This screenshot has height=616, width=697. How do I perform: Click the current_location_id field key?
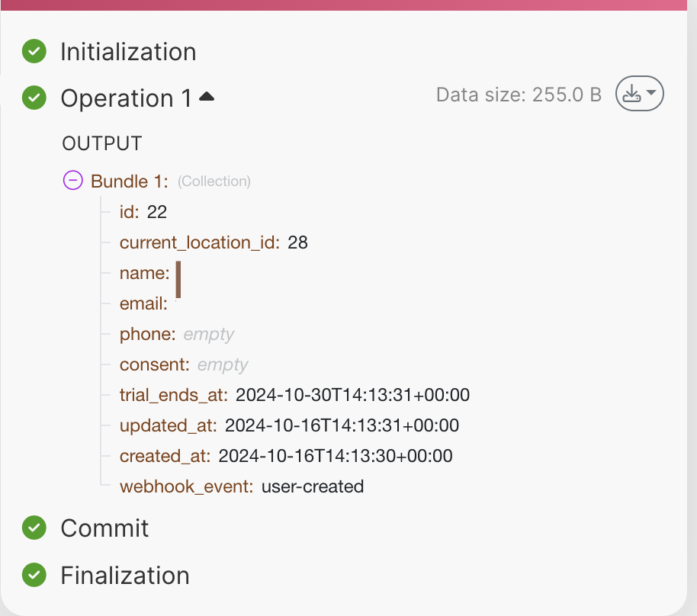(x=199, y=242)
